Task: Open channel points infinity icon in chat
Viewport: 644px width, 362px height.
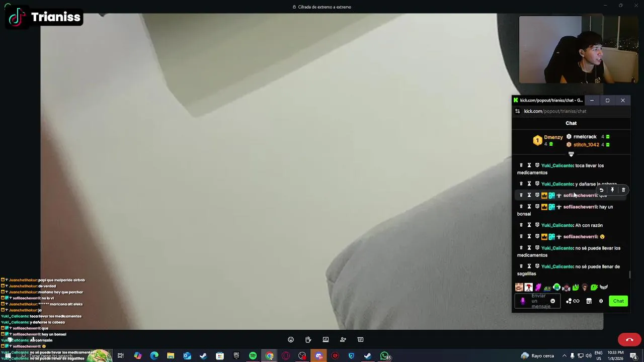Action: tap(576, 301)
